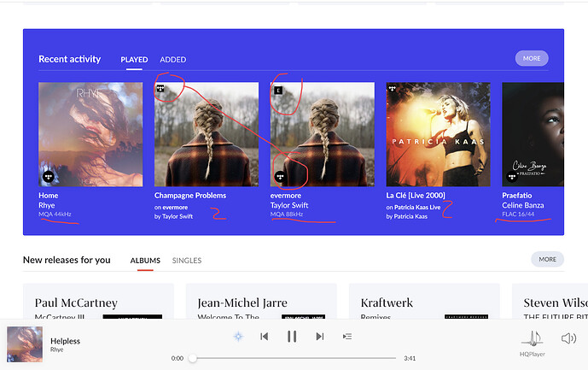Click the track progress seek handle
Image resolution: width=588 pixels, height=370 pixels.
tap(193, 358)
